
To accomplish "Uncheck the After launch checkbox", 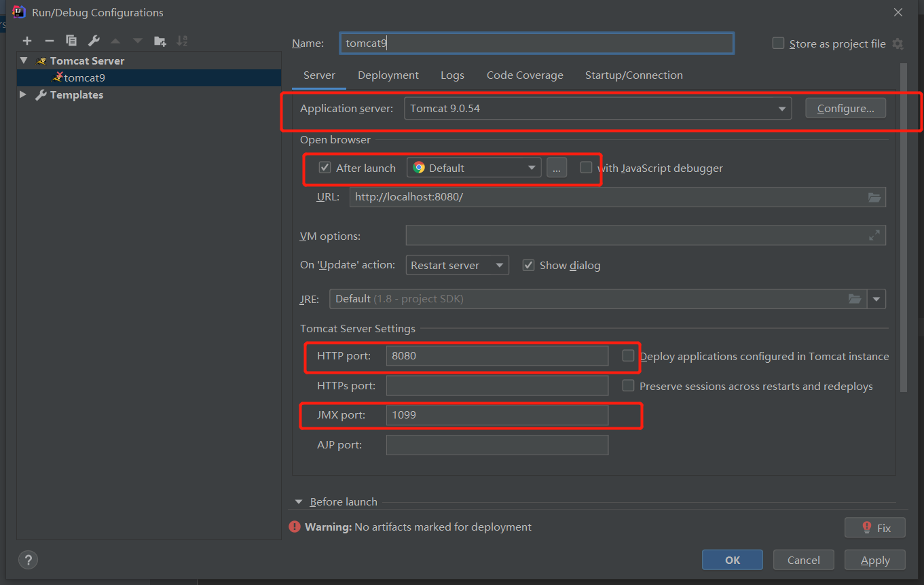I will (325, 168).
